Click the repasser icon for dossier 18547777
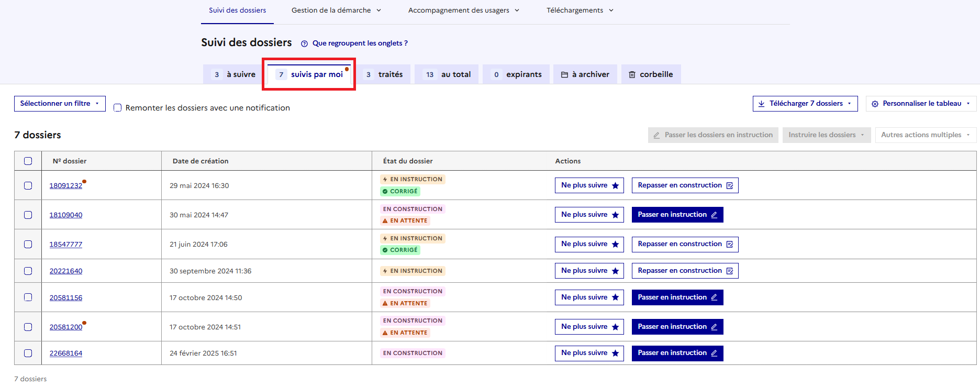Image resolution: width=980 pixels, height=387 pixels. point(730,245)
